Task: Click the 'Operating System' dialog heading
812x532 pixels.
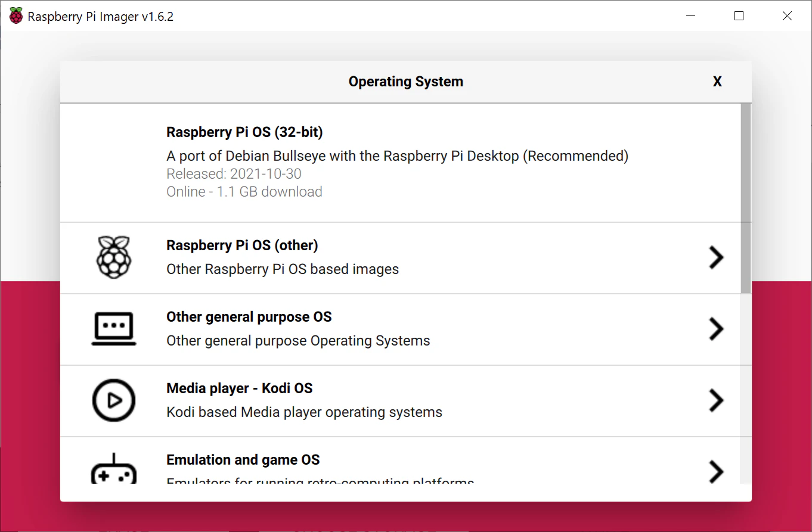Action: coord(406,82)
